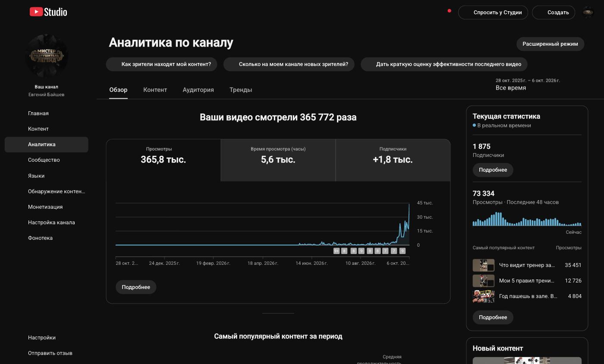Open Главная in the sidebar
The image size is (604, 364).
point(46,113)
